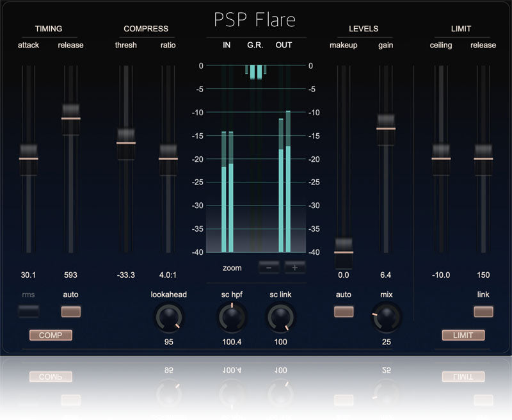512x420 pixels.
Task: Zoom out the meter with minus button
Action: point(269,268)
